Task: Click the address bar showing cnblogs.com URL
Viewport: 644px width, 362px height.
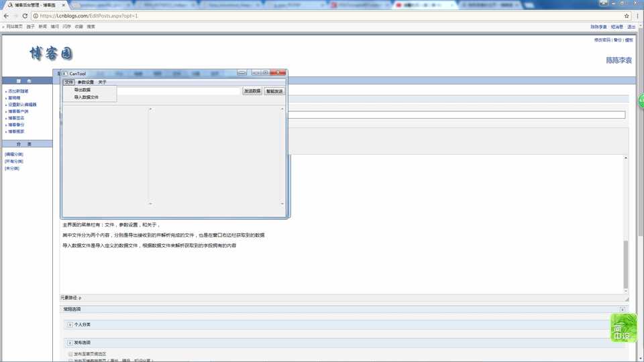Action: pos(329,15)
